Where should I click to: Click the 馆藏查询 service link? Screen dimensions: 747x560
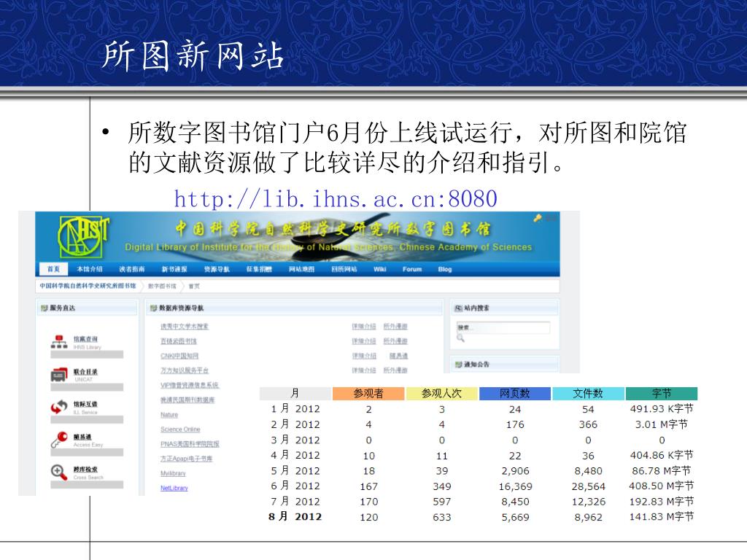(x=85, y=339)
